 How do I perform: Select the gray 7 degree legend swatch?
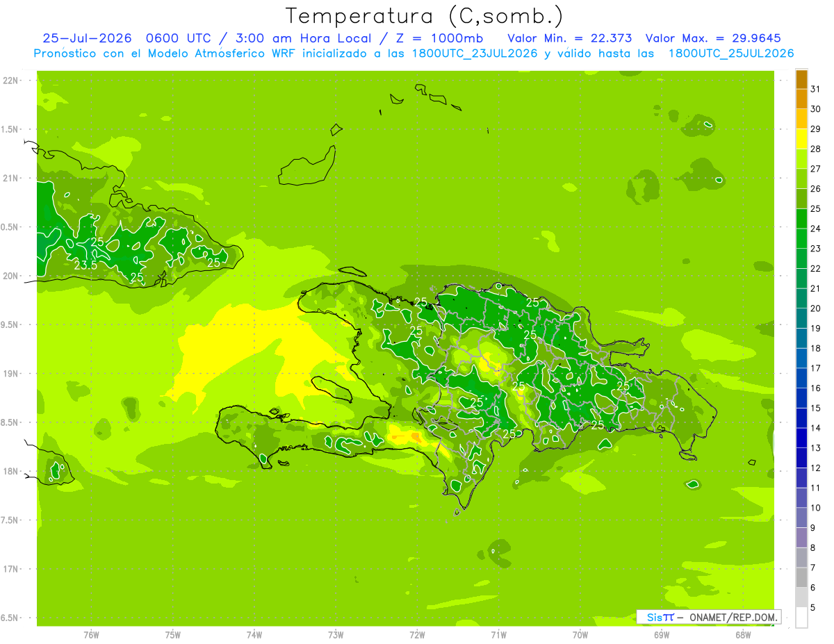801,558
